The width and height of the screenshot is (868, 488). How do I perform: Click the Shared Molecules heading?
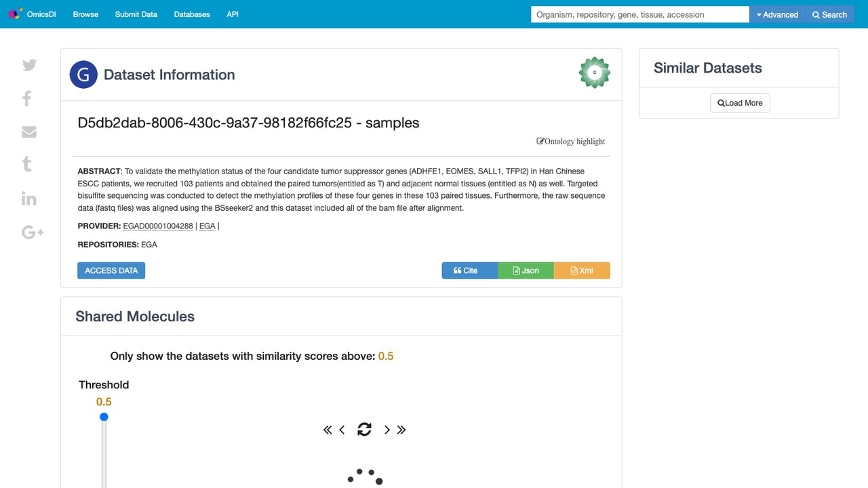(135, 317)
